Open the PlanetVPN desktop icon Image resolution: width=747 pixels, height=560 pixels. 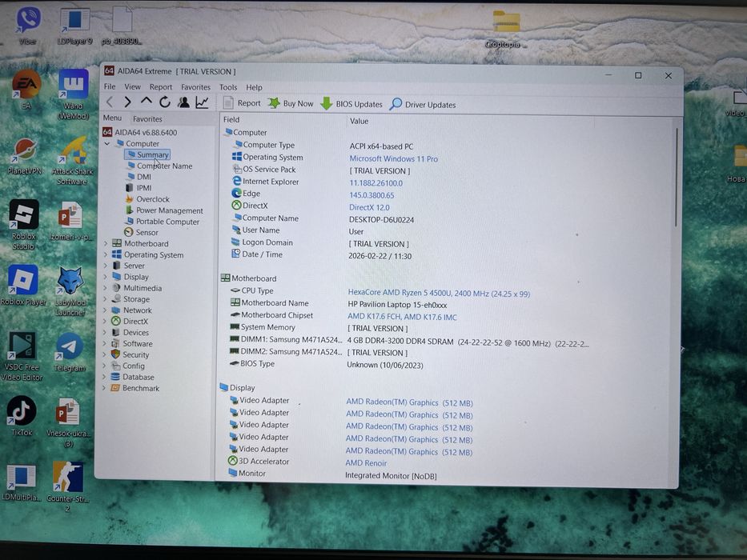click(x=25, y=156)
